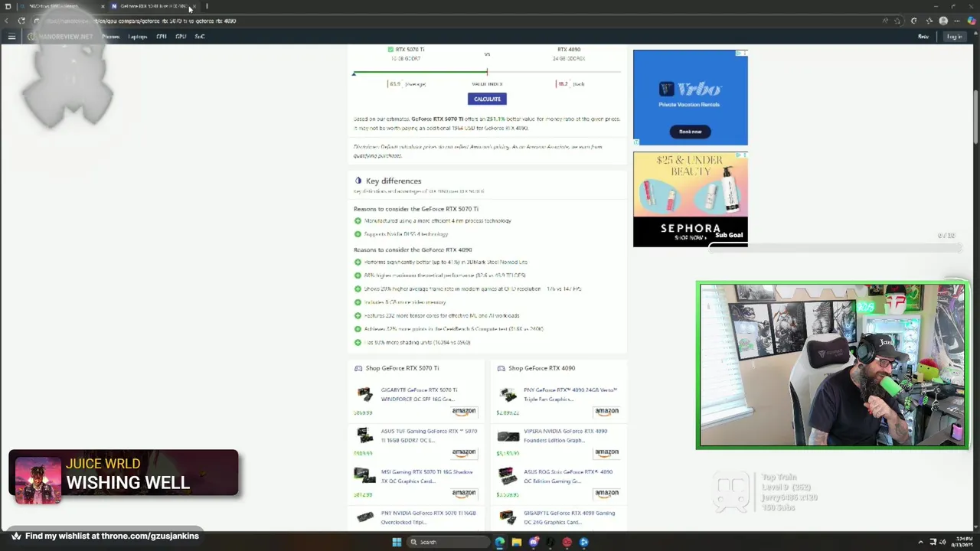Open ASUS ROG Strix RTX 4090 listing
This screenshot has width=980, height=551.
568,476
